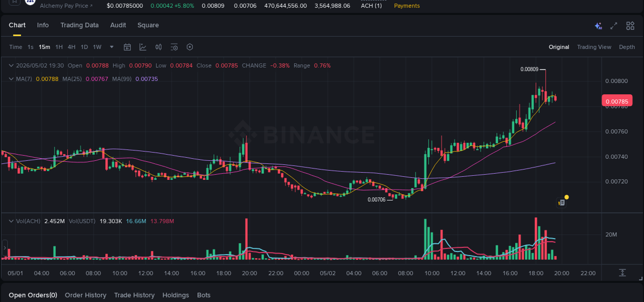Follow the Alchemy Pay Price link
The image size is (644, 302).
click(x=66, y=6)
